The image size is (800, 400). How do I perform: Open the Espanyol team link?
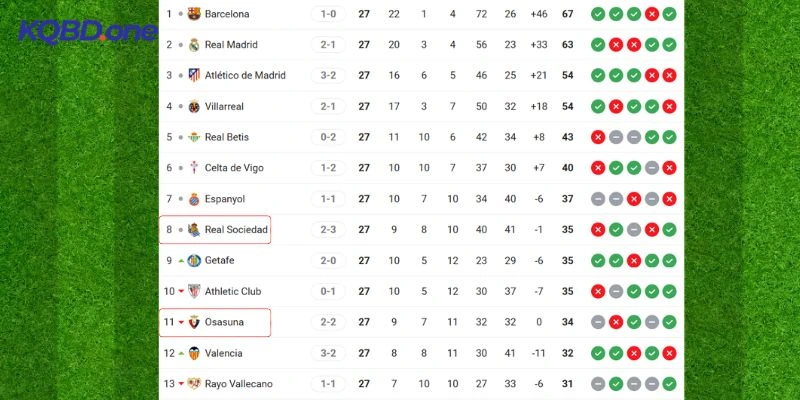click(224, 199)
